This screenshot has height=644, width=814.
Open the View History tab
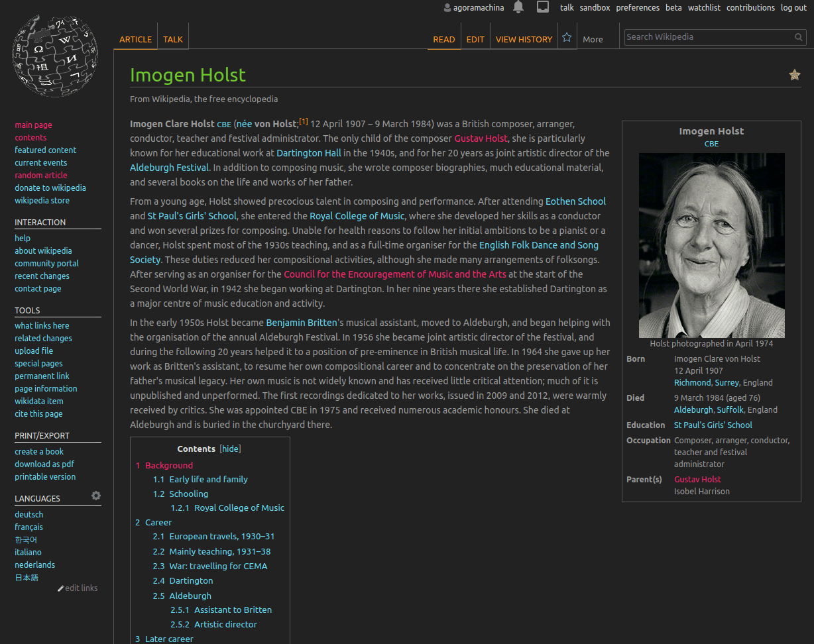coord(524,39)
